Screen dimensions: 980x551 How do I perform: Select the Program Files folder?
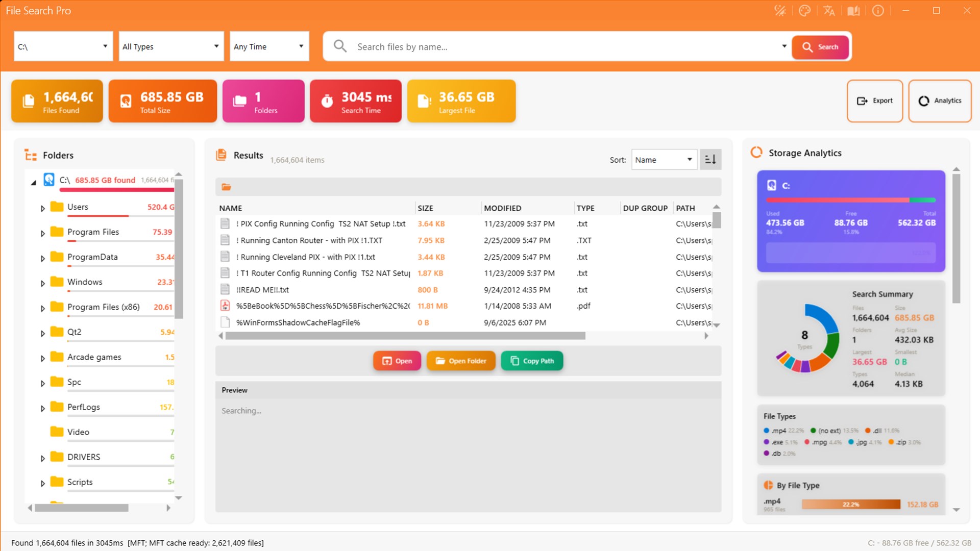coord(93,232)
